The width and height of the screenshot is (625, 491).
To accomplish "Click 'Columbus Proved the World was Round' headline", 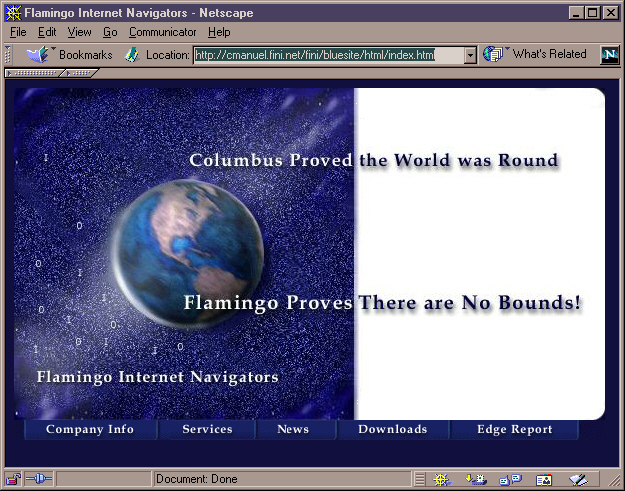I will coord(373,160).
